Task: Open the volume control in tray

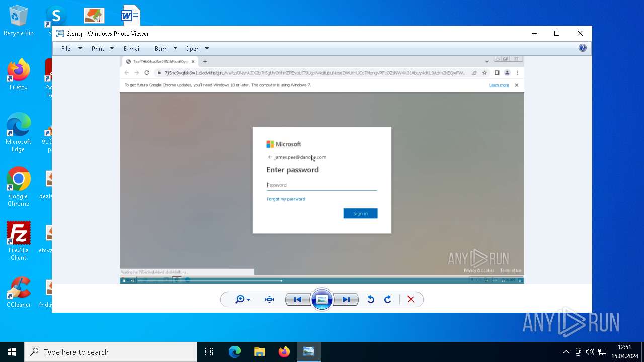Action: click(x=590, y=352)
